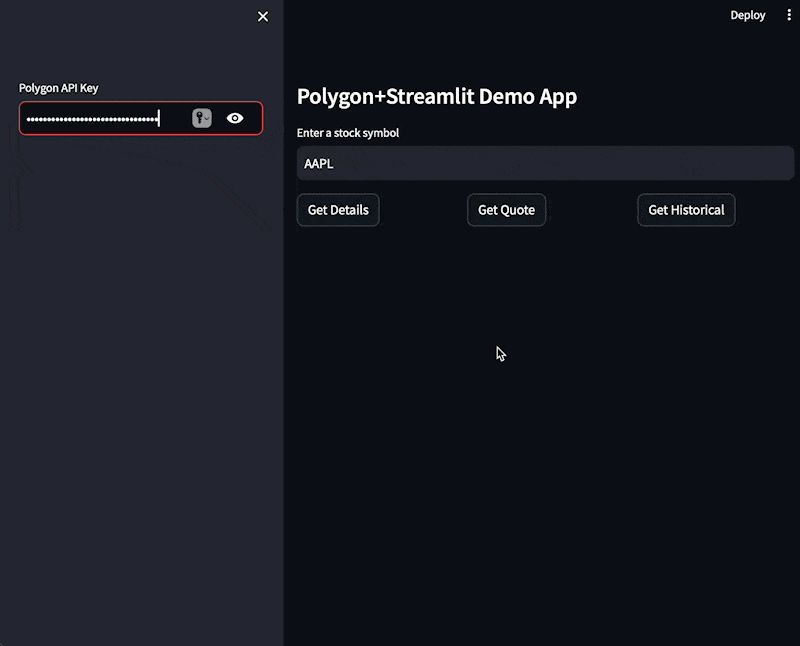Fetch data with the Get Quote button
The image size is (800, 646).
506,210
